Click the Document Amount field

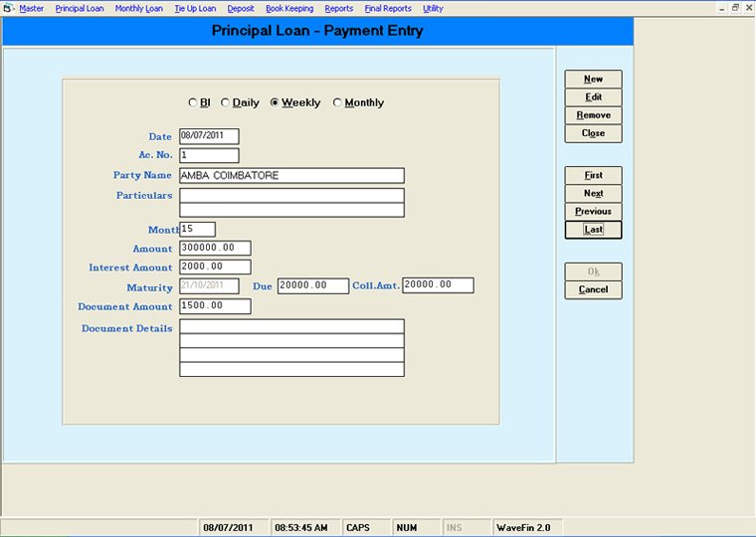point(215,306)
